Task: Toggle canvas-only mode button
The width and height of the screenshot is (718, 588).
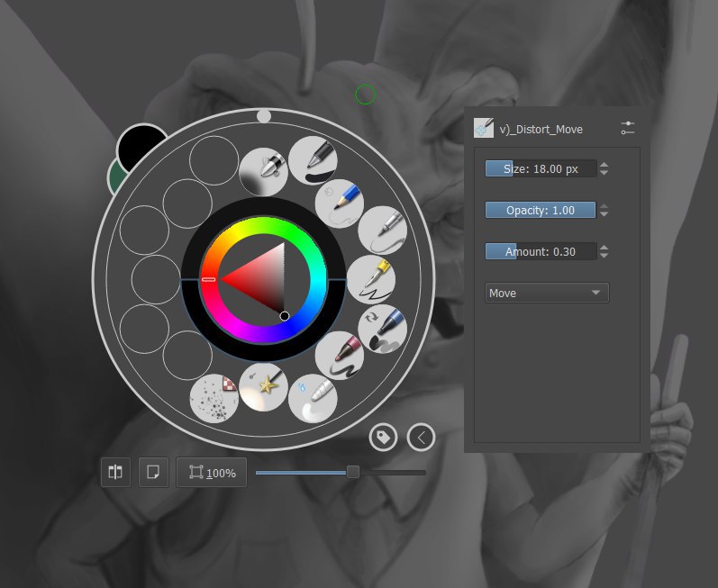Action: pyautogui.click(x=153, y=472)
